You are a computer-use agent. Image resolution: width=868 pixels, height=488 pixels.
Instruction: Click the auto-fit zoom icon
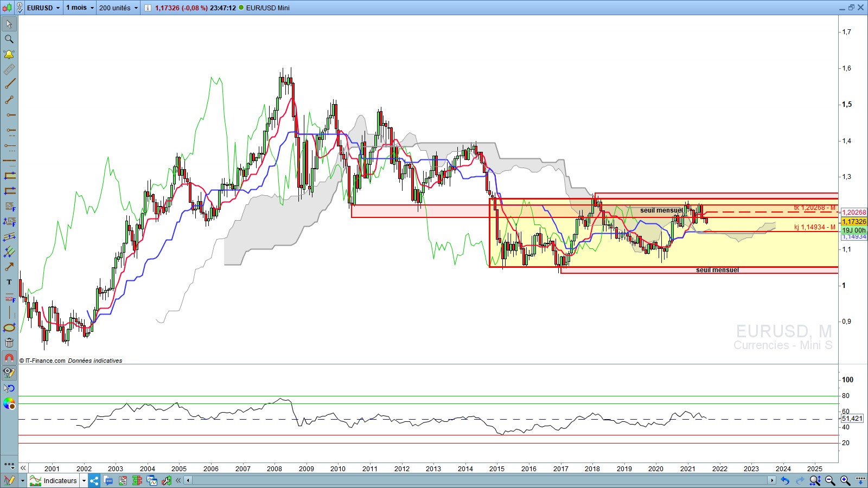815,480
